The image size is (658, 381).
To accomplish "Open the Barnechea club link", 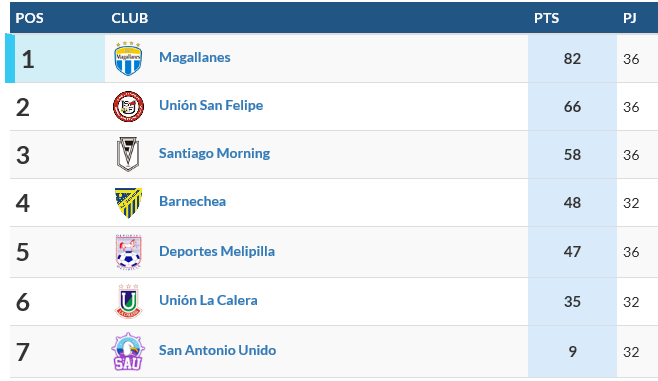I will tap(193, 201).
